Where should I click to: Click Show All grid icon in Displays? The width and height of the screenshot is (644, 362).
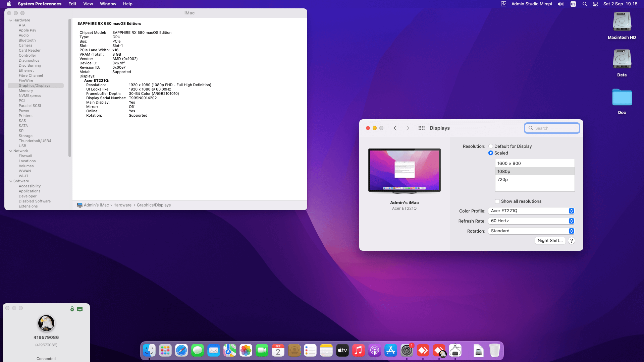click(x=422, y=128)
